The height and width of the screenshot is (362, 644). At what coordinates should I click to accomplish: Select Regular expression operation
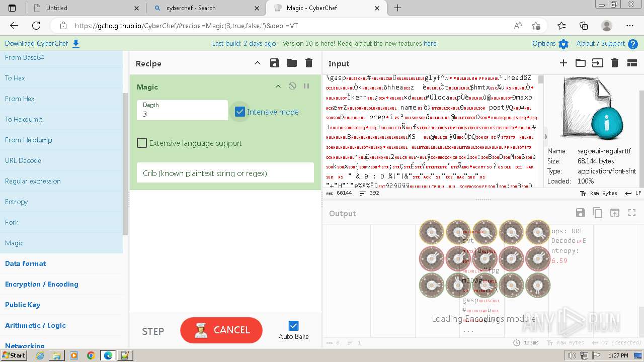[61, 181]
